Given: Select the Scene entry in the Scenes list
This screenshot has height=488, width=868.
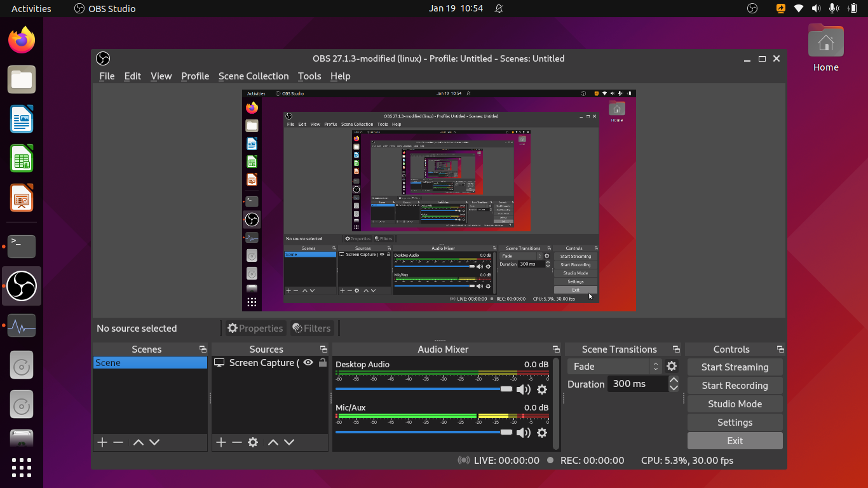Looking at the screenshot, I should [x=150, y=363].
